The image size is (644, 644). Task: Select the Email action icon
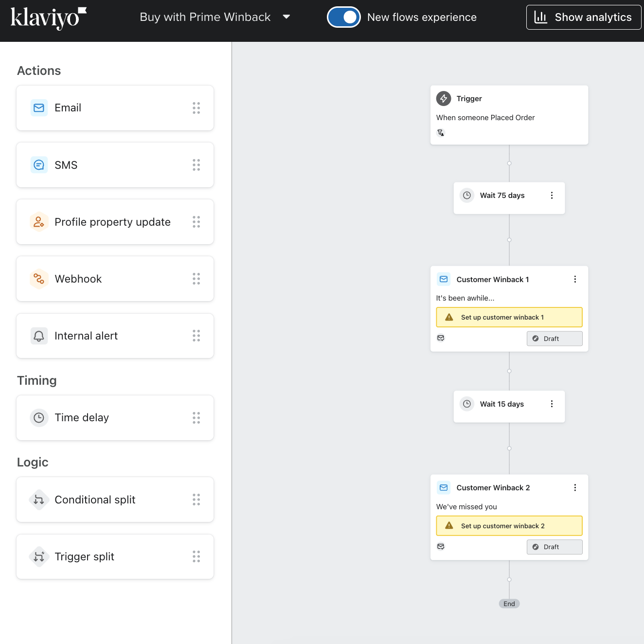click(x=39, y=108)
